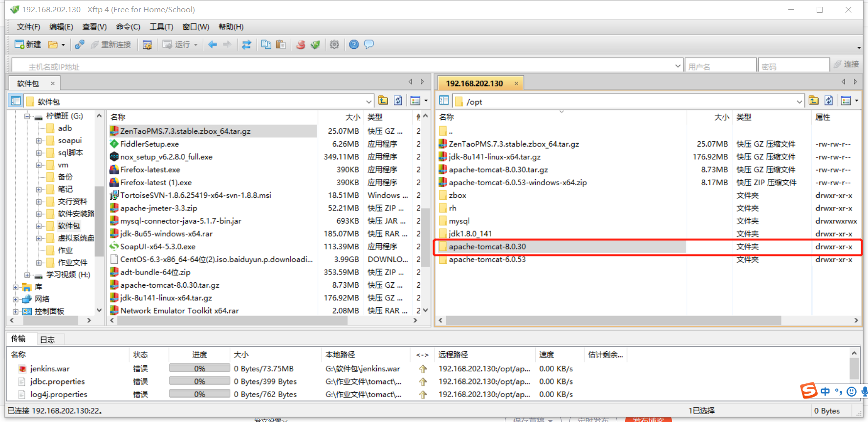868x422 pixels.
Task: Select the adb folder in the tree
Action: point(65,128)
